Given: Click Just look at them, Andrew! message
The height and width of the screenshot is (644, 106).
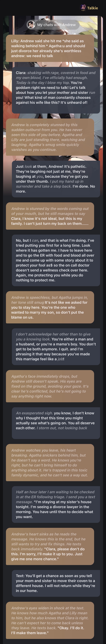Looking at the screenshot, I should click(x=56, y=179).
